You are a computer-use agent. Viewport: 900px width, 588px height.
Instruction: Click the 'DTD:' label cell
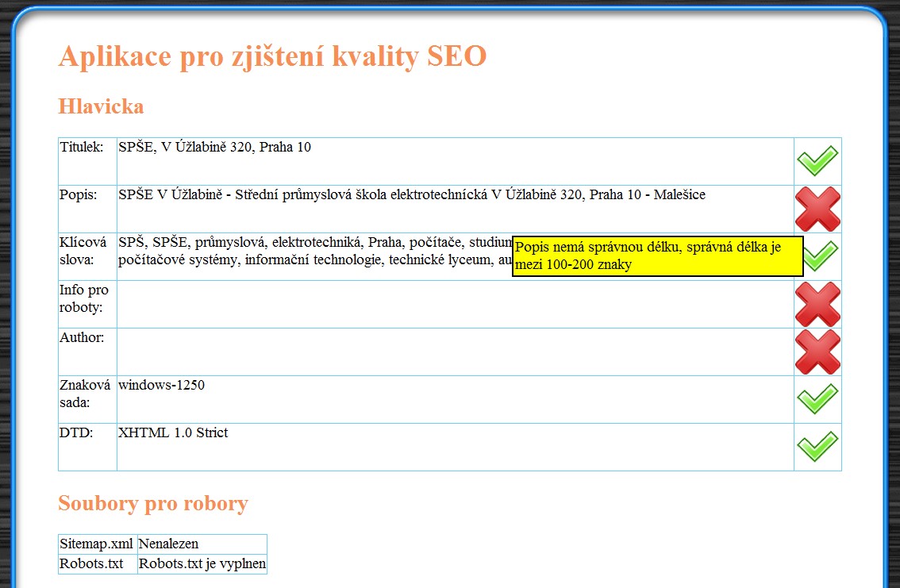pos(87,447)
